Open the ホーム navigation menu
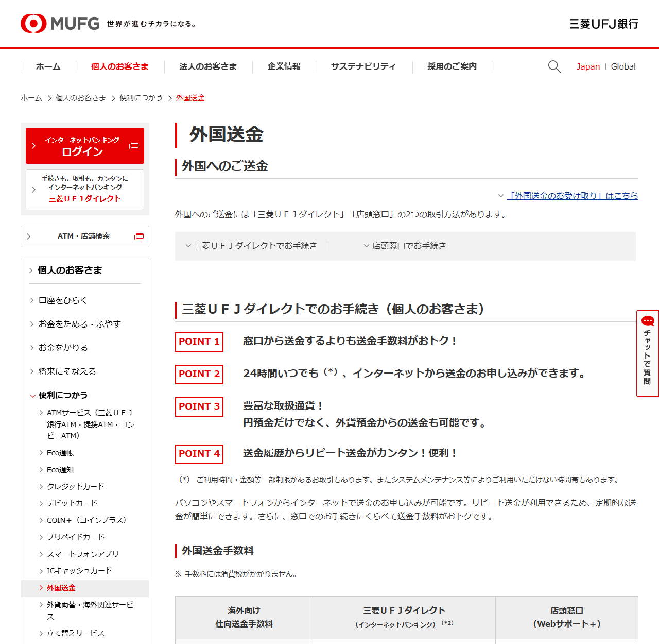659x644 pixels. [48, 66]
